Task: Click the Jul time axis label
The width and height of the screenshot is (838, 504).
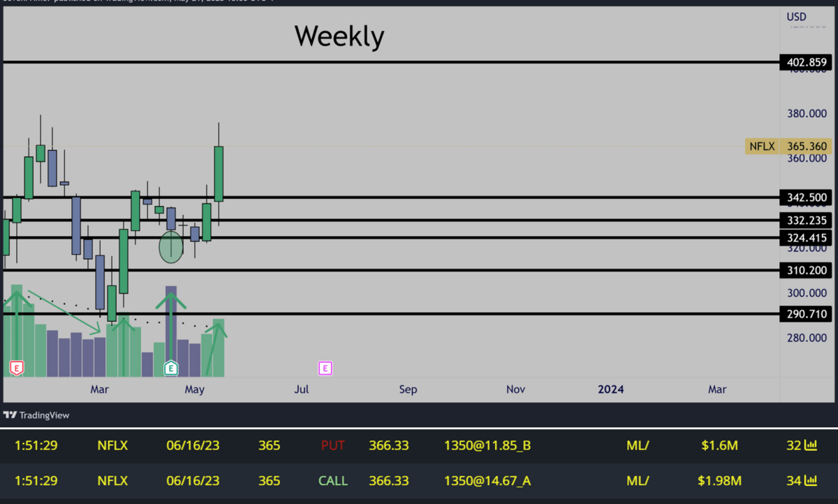Action: click(302, 390)
